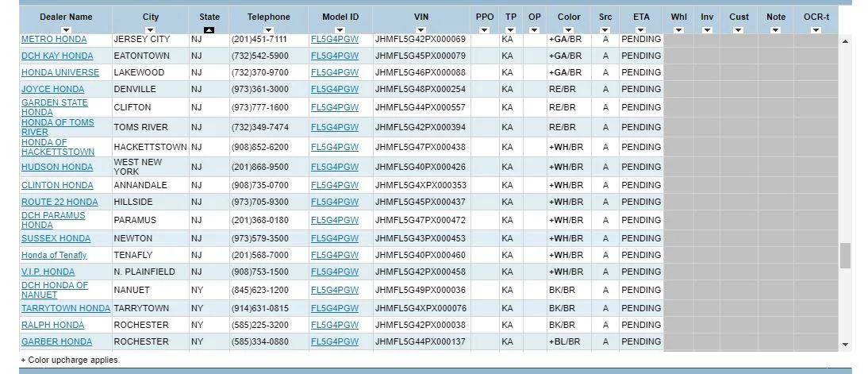The height and width of the screenshot is (374, 868).
Task: Select VIN JHMFL5G42PX000069
Action: tap(421, 40)
